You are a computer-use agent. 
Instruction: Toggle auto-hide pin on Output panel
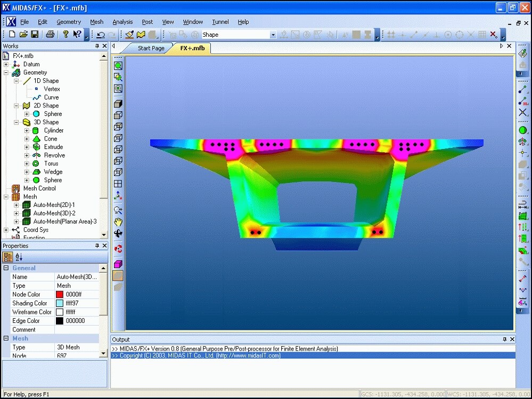(x=504, y=339)
